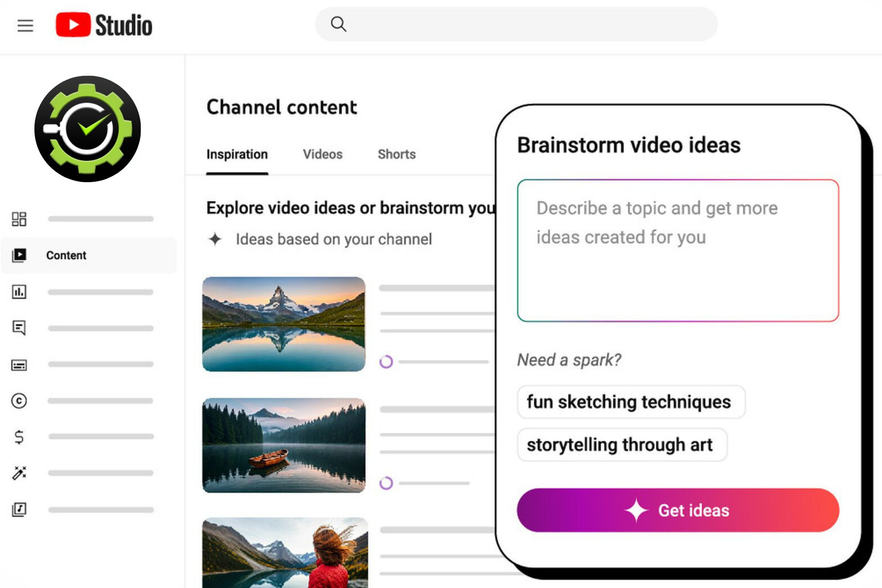Screen dimensions: 882x588
Task: Click the sparkle icon beside Ideas based on your channel
Action: click(215, 239)
